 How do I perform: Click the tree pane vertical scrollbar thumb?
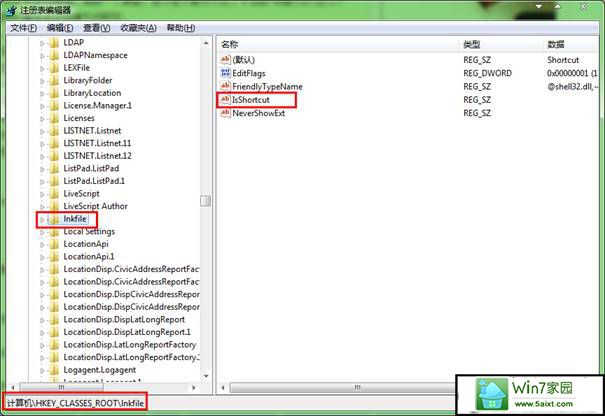click(x=206, y=201)
